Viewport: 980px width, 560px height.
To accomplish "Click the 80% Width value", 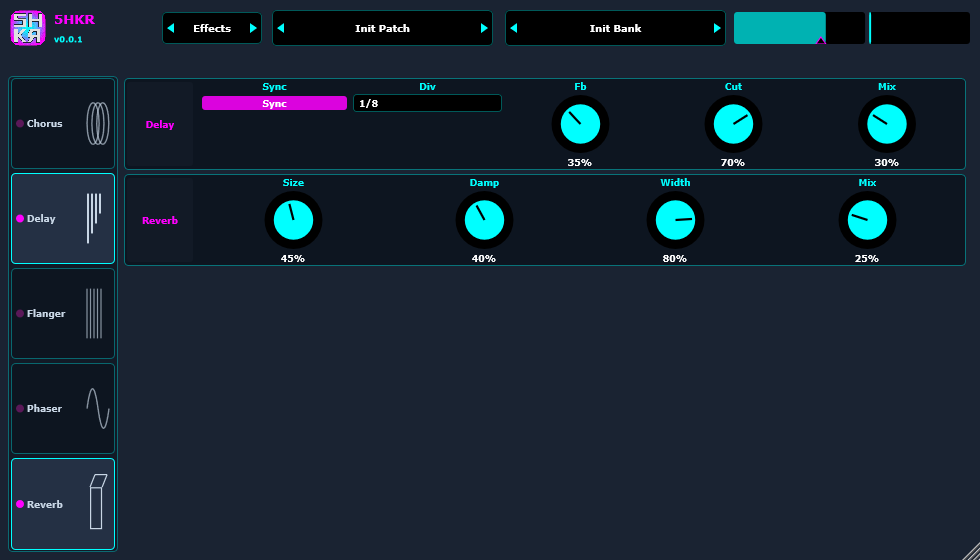I will 675,259.
